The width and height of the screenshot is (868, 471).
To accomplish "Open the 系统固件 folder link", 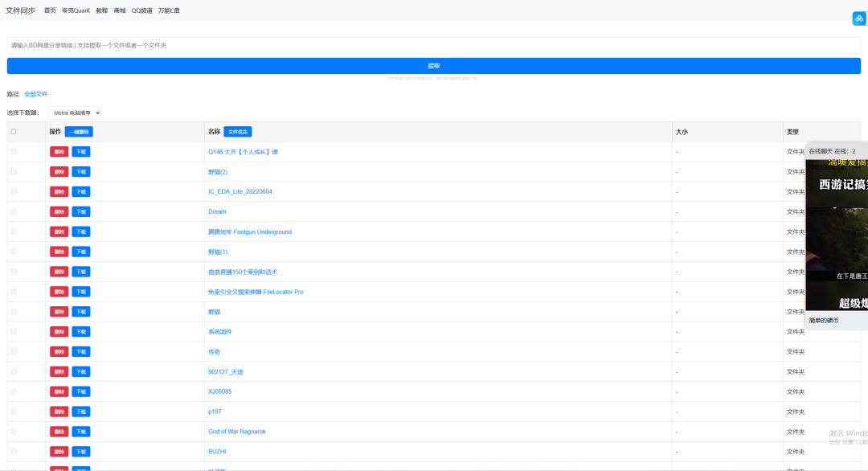I will [219, 332].
